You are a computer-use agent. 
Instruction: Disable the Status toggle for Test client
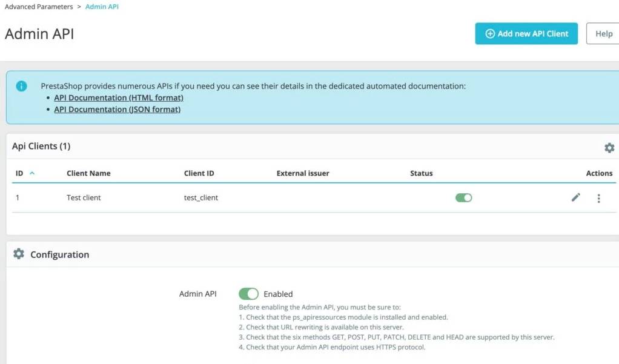pyautogui.click(x=463, y=197)
